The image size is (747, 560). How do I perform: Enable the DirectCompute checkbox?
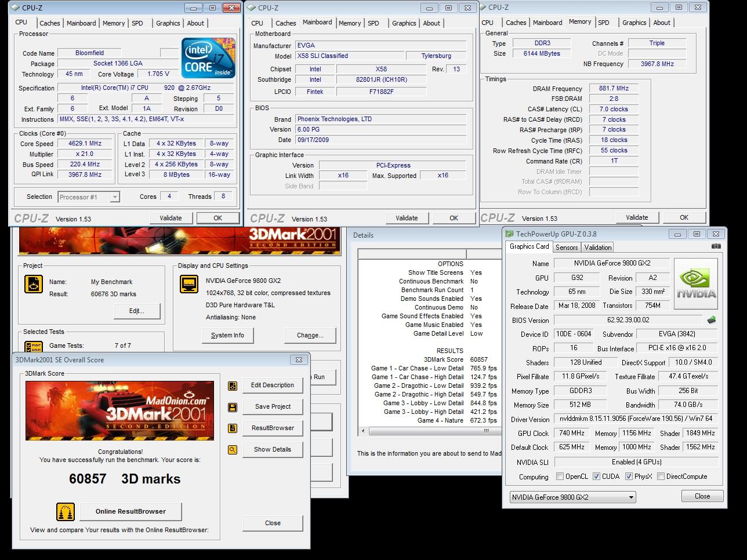[x=661, y=477]
